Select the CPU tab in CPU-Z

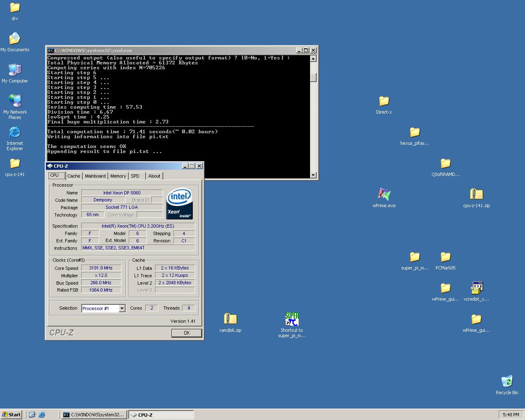click(x=57, y=176)
